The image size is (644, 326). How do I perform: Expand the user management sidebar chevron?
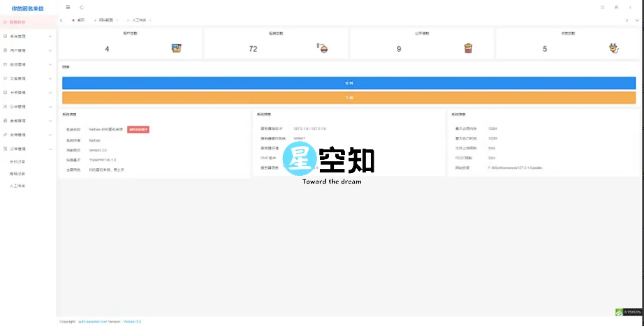(x=50, y=50)
